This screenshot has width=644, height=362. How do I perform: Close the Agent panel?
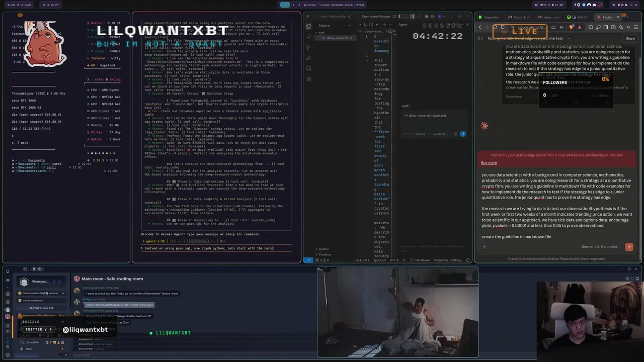467,25
